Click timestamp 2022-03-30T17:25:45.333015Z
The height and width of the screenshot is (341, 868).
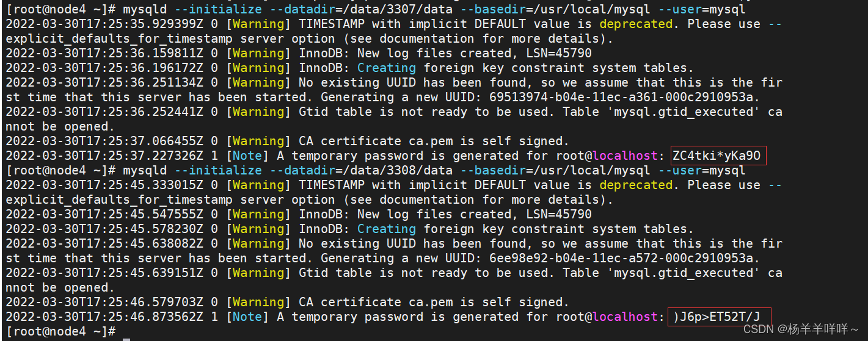pyautogui.click(x=104, y=185)
